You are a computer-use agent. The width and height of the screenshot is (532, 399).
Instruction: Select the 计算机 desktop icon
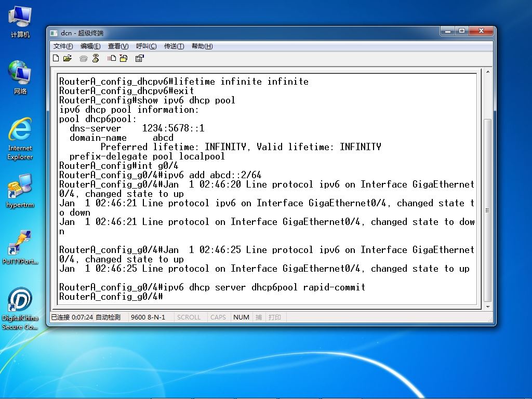click(x=20, y=22)
